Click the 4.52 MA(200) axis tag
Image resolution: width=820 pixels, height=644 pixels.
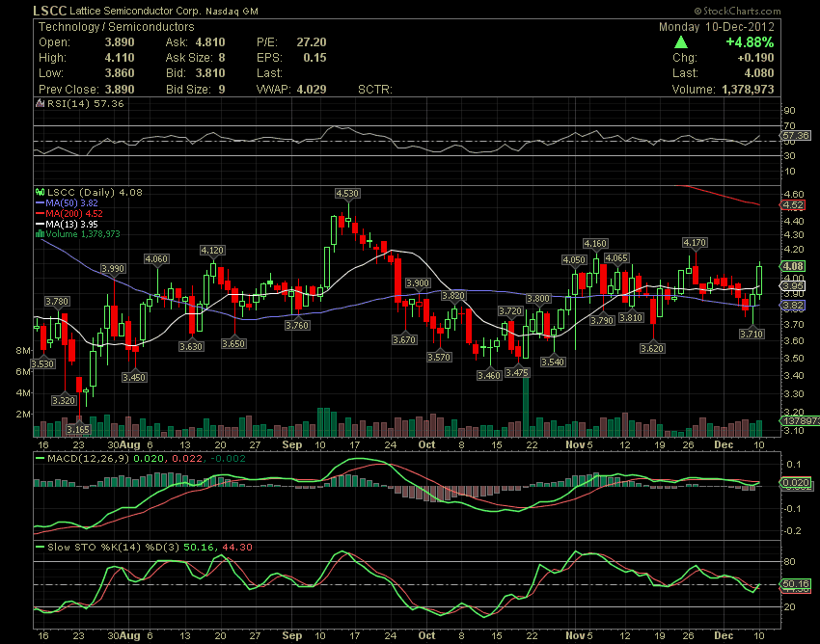(x=793, y=205)
